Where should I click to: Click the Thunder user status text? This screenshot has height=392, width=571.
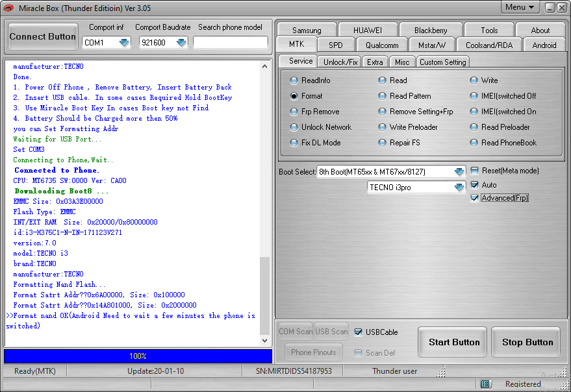(x=394, y=371)
